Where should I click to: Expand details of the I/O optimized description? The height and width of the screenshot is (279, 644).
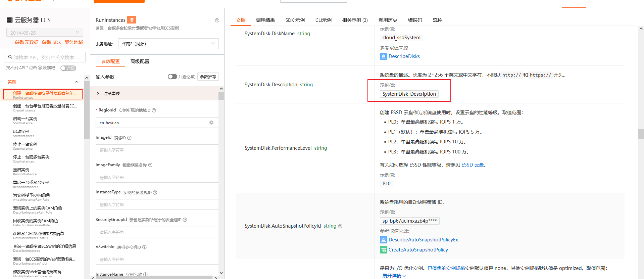[394, 276]
